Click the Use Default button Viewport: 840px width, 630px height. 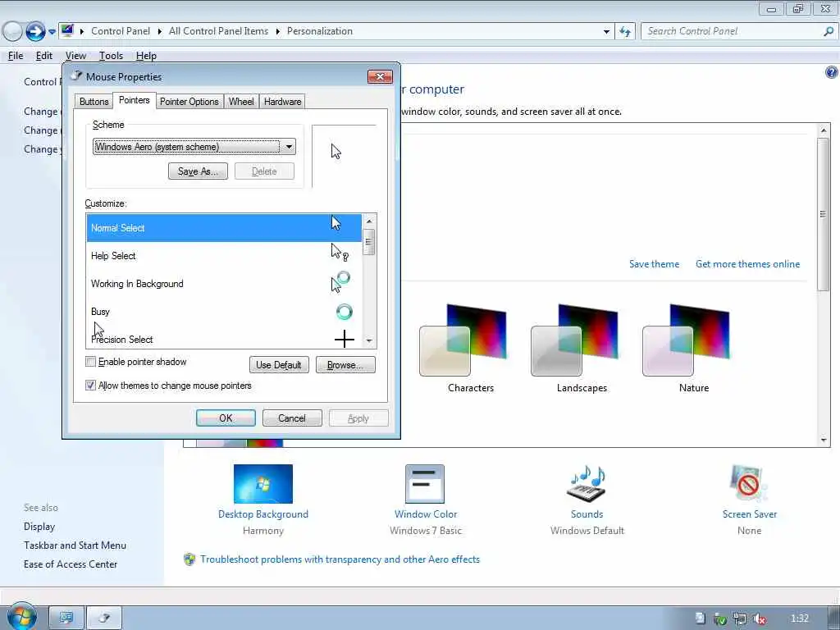click(x=279, y=365)
